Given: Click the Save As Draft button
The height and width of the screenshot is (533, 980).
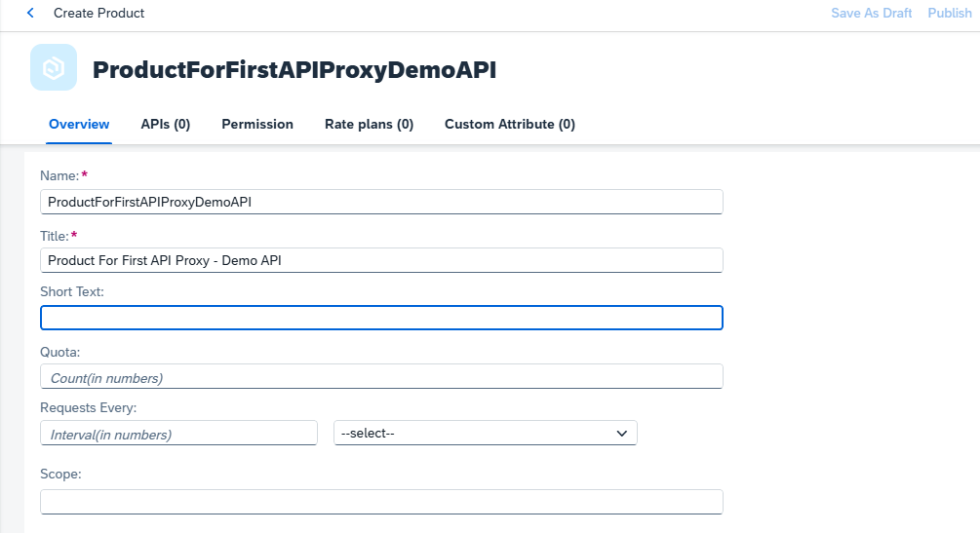Looking at the screenshot, I should pos(871,13).
